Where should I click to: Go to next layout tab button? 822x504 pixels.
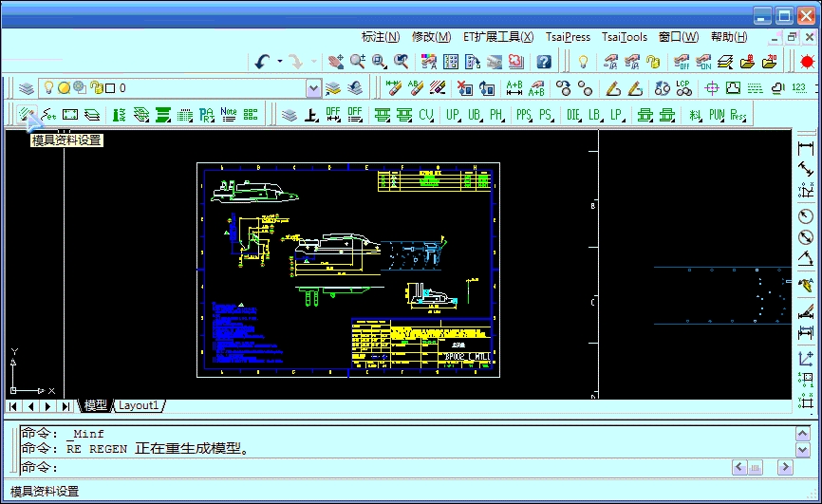[x=48, y=406]
